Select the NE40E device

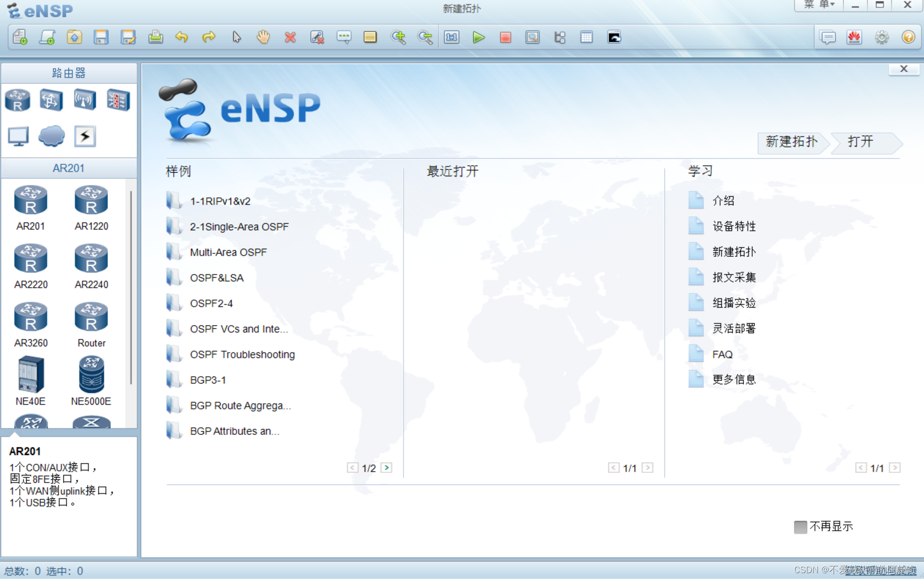(x=31, y=381)
